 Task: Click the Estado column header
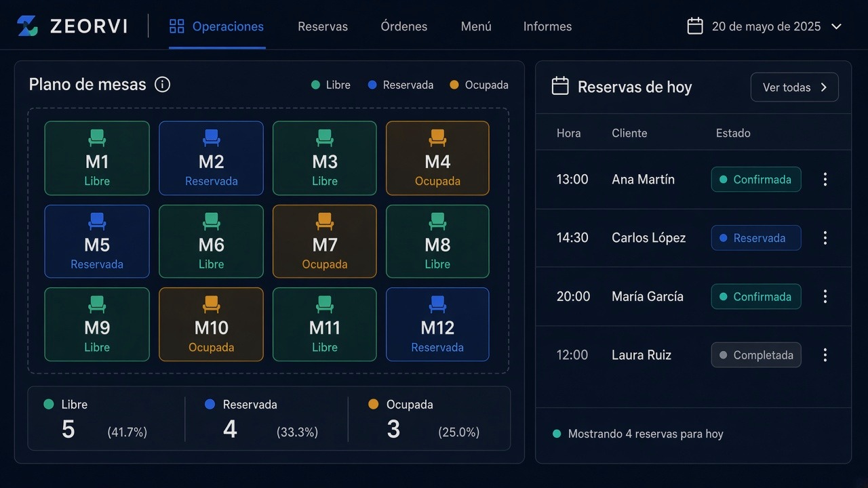click(733, 133)
